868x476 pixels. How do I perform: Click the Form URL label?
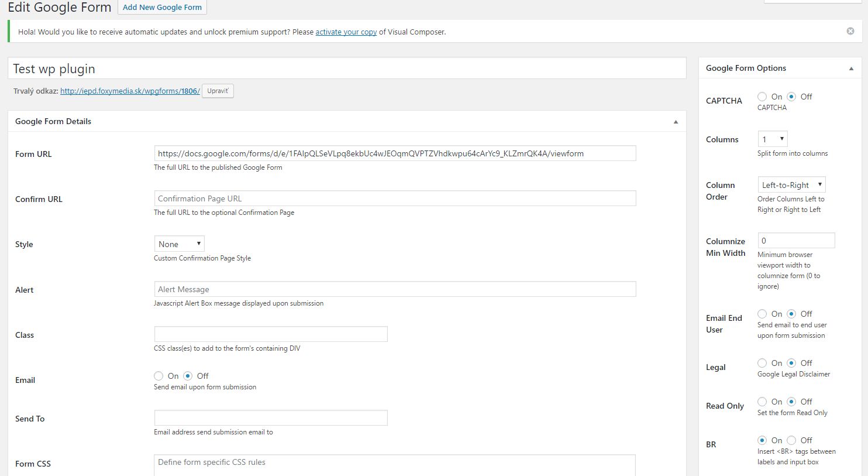point(33,154)
